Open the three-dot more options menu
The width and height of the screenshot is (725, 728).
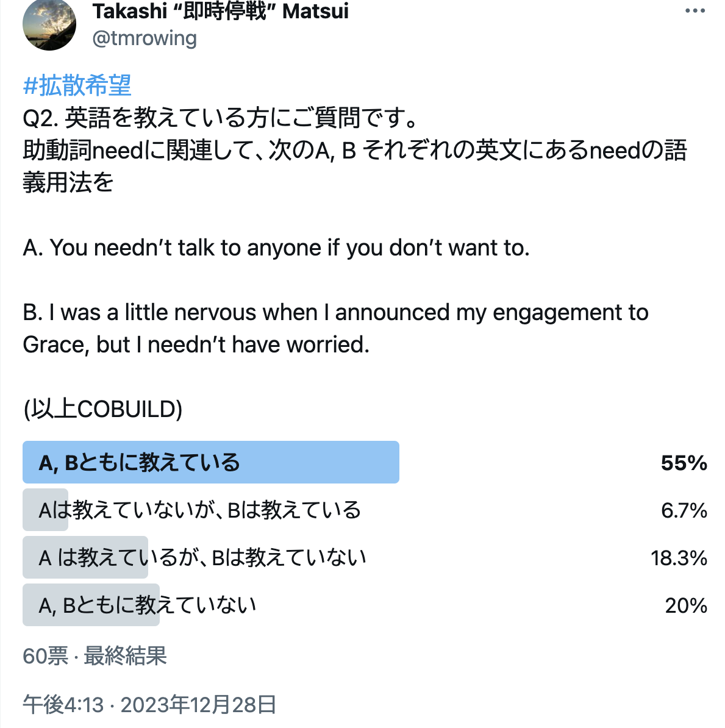[695, 11]
